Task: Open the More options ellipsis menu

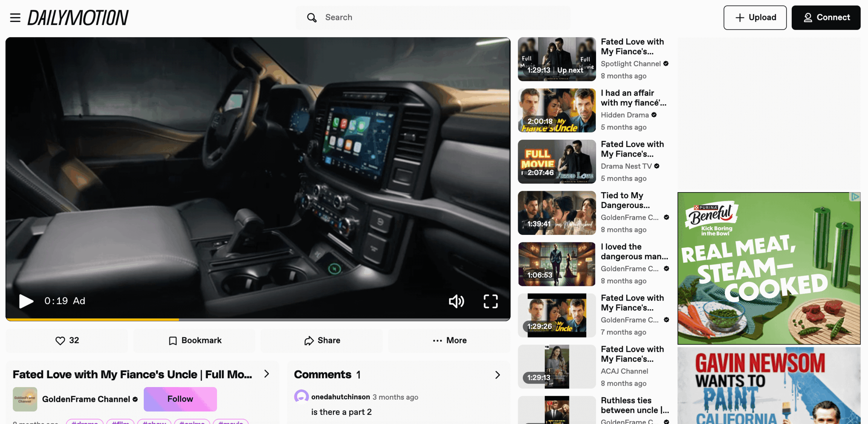Action: 449,340
